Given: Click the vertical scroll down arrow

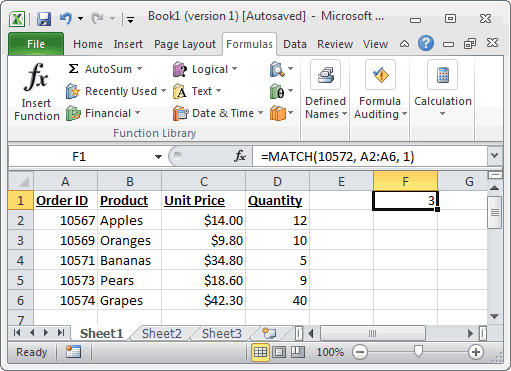Looking at the screenshot, I should (x=495, y=316).
